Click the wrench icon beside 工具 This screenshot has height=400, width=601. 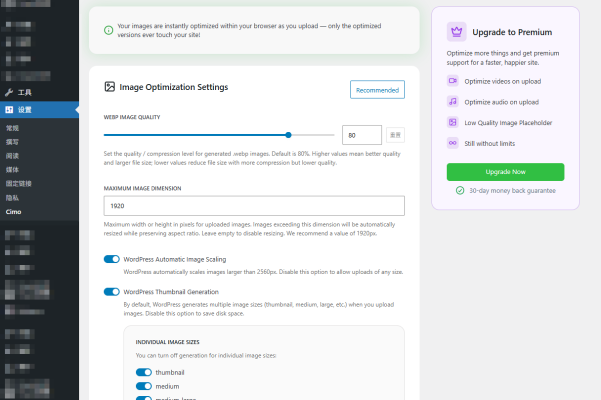click(x=9, y=92)
